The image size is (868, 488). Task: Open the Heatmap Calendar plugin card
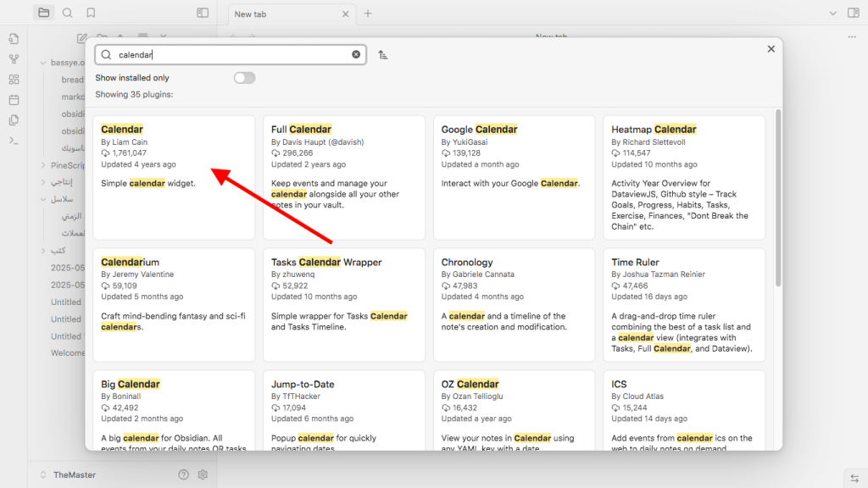click(x=684, y=178)
